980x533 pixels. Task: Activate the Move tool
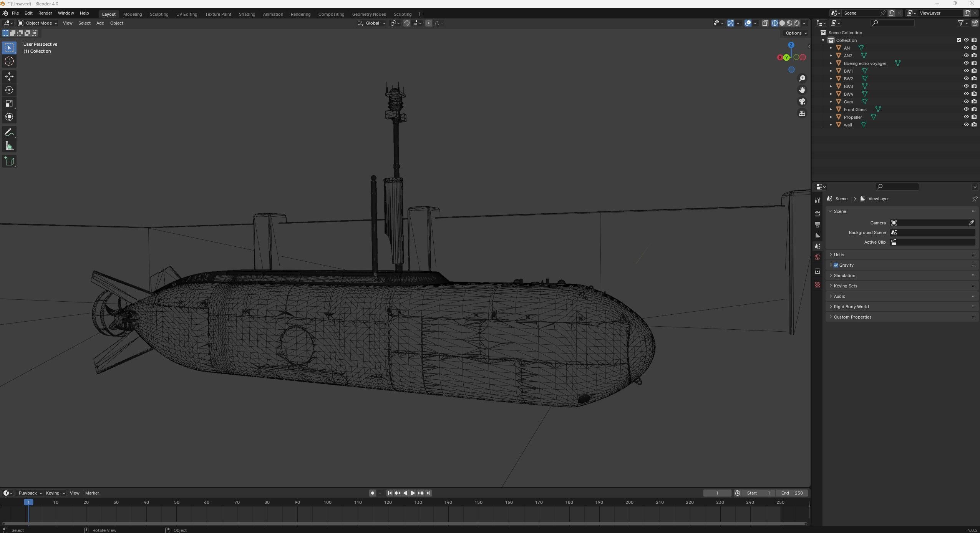tap(9, 76)
